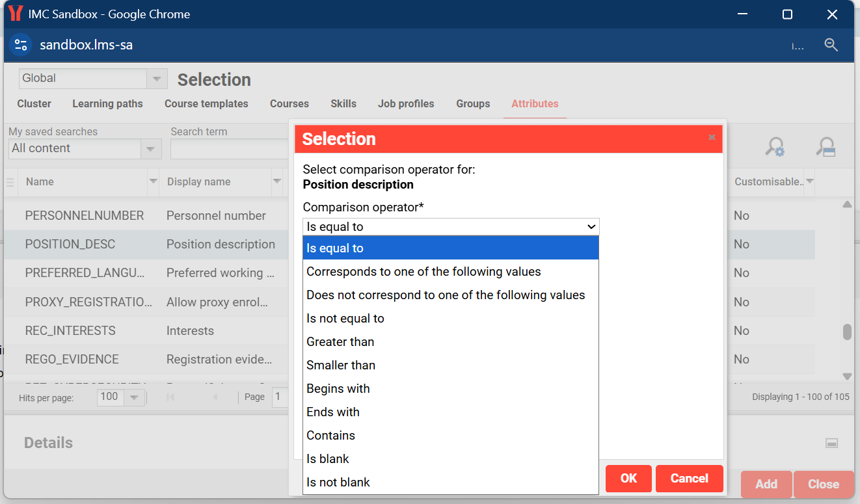Open the Name column menu arrow
860x504 pixels.
[153, 181]
